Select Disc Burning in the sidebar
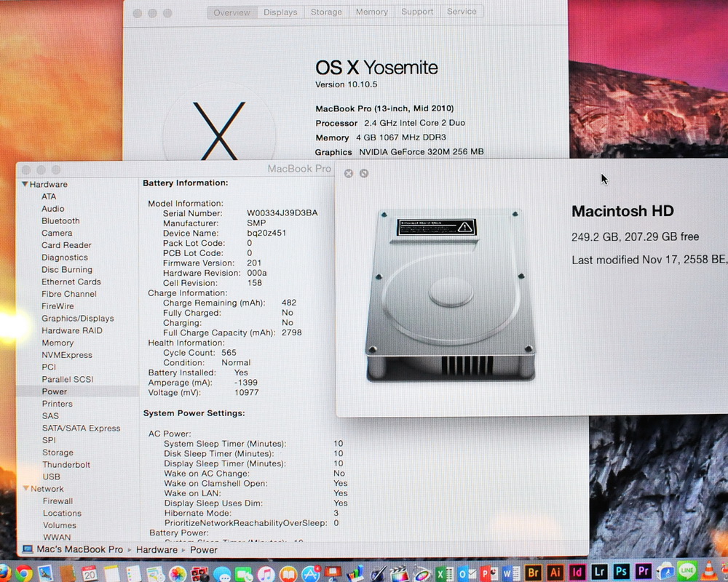Screen dimensions: 728x582 67,270
